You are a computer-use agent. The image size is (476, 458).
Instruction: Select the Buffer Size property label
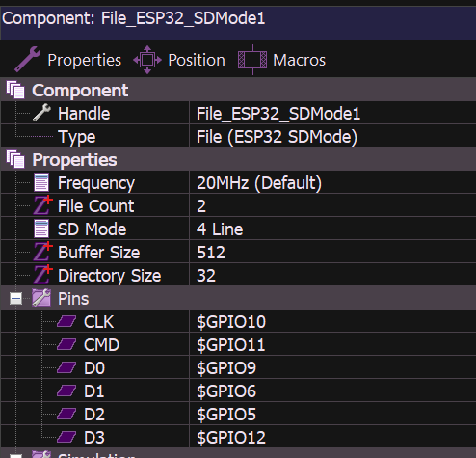coord(99,253)
